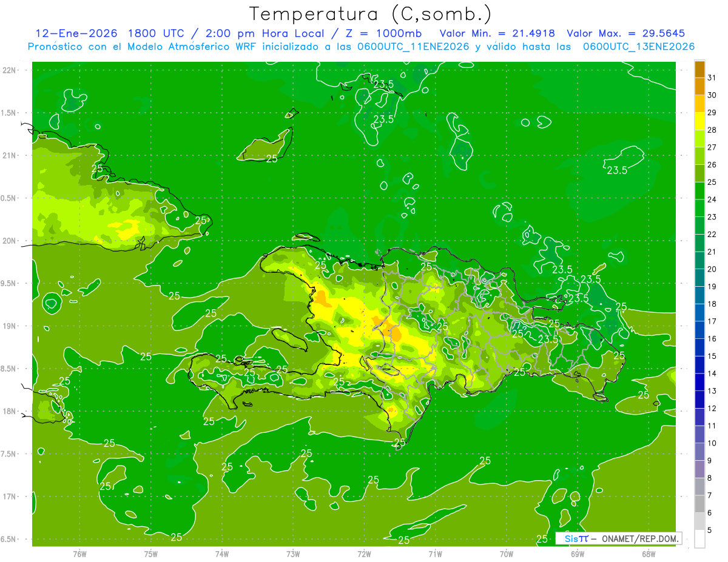
Task: Click the "15" colorbar scale value
Action: pos(712,356)
